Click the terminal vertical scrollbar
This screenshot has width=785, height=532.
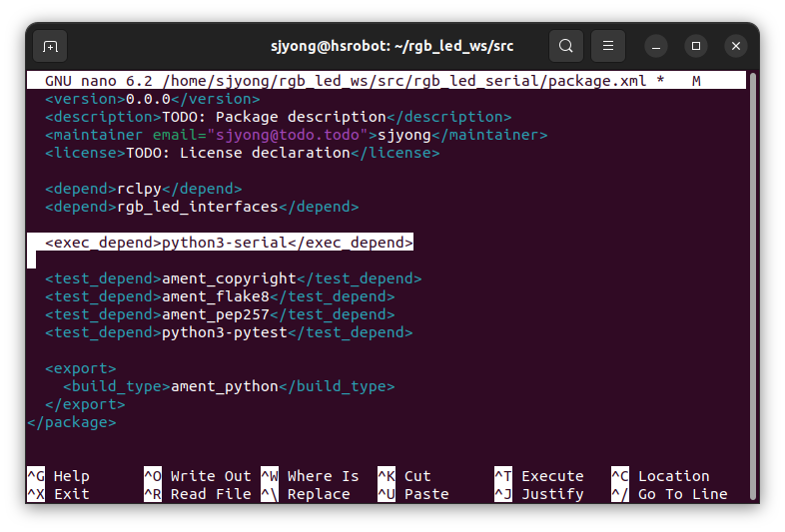(752, 285)
